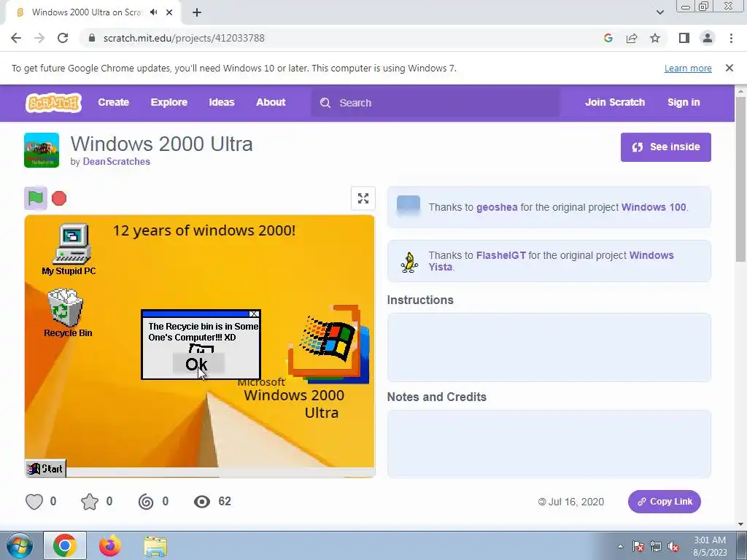Click network tray icon
The width and height of the screenshot is (747, 560).
click(656, 547)
